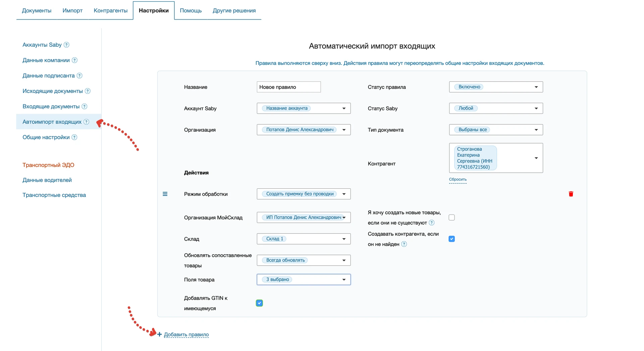Expand the Поля товара dropdown

tap(304, 279)
